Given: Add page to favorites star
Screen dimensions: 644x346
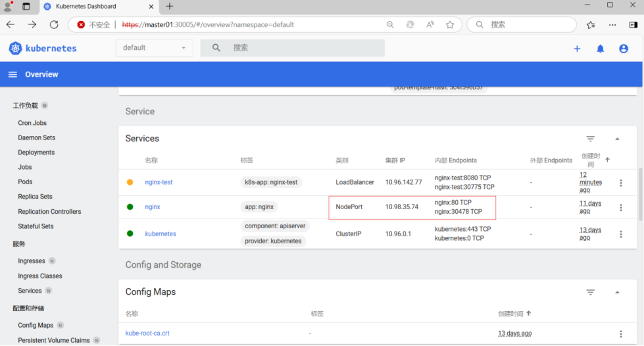Looking at the screenshot, I should (450, 24).
